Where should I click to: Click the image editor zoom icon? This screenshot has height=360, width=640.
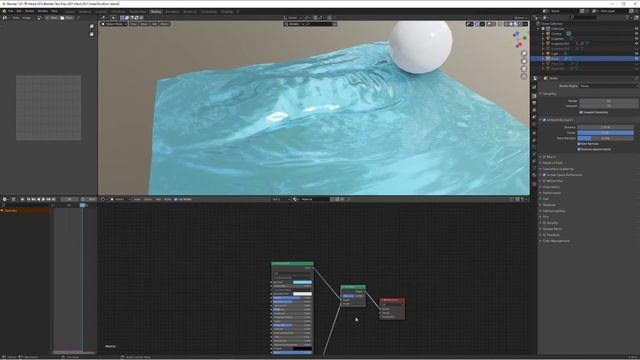91,27
